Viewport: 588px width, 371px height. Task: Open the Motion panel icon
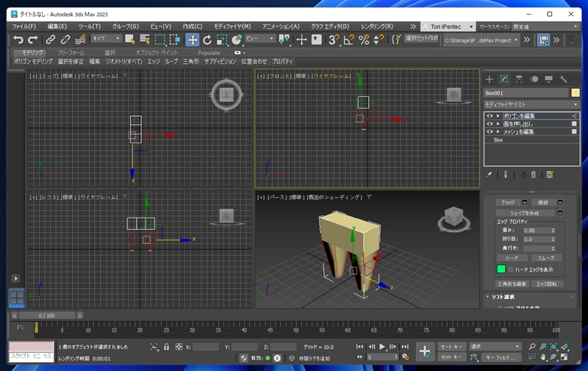pos(534,79)
